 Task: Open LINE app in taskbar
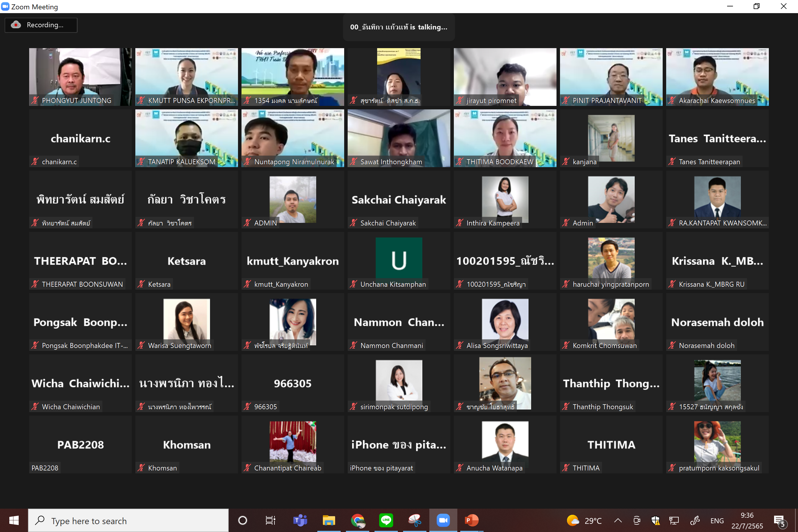(386, 520)
